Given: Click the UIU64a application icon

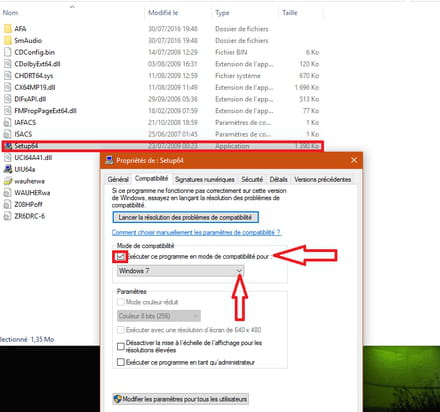Looking at the screenshot, I should (x=8, y=169).
